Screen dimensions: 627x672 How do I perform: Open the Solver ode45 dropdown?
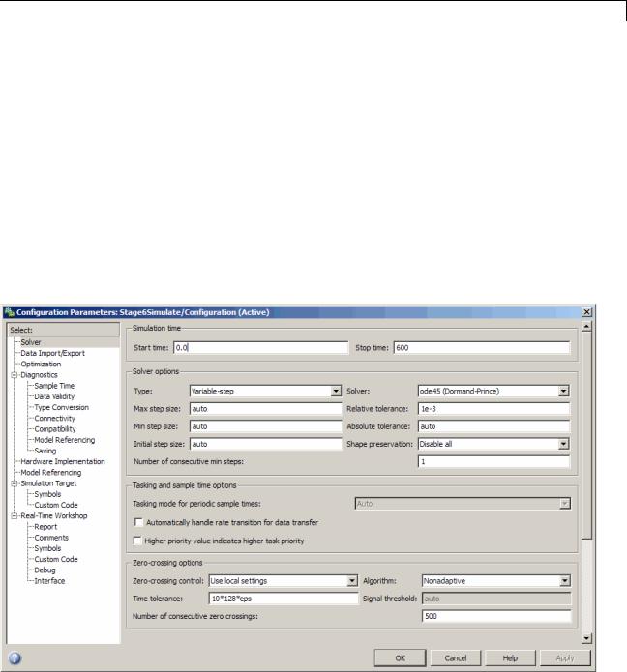pyautogui.click(x=564, y=391)
